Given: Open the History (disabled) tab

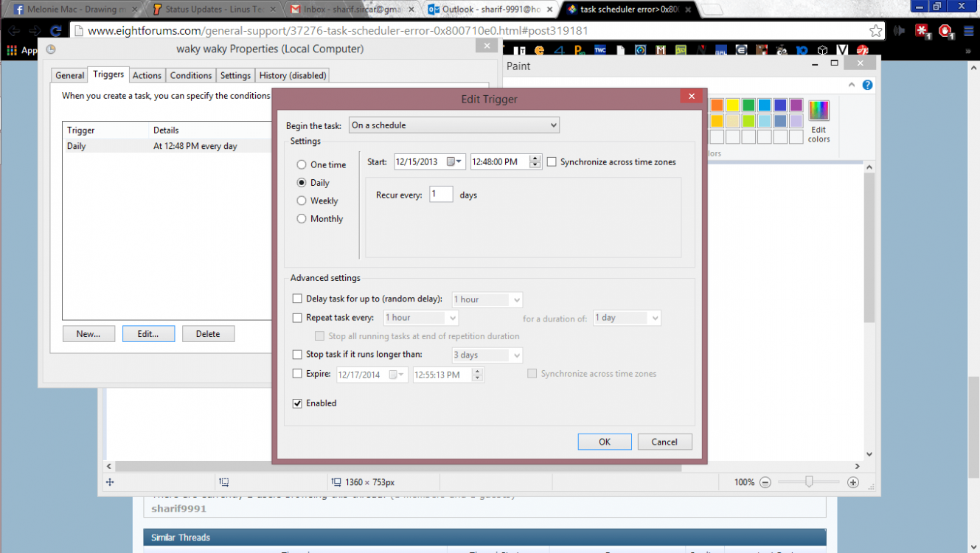Looking at the screenshot, I should coord(293,75).
